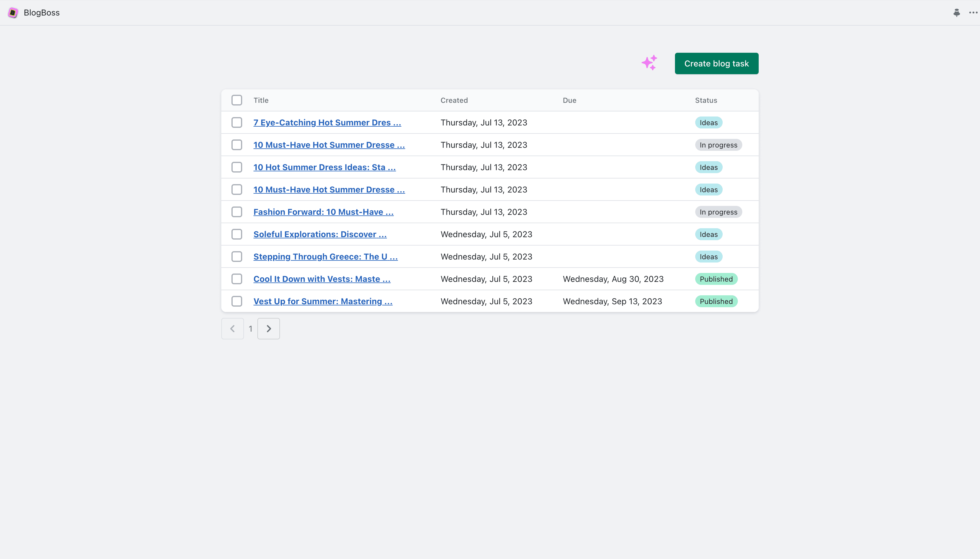Open the three-dot more options menu

click(x=973, y=13)
